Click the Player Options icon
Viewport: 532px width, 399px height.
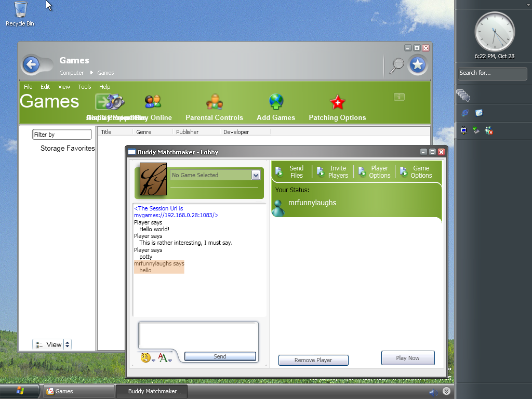pyautogui.click(x=362, y=171)
